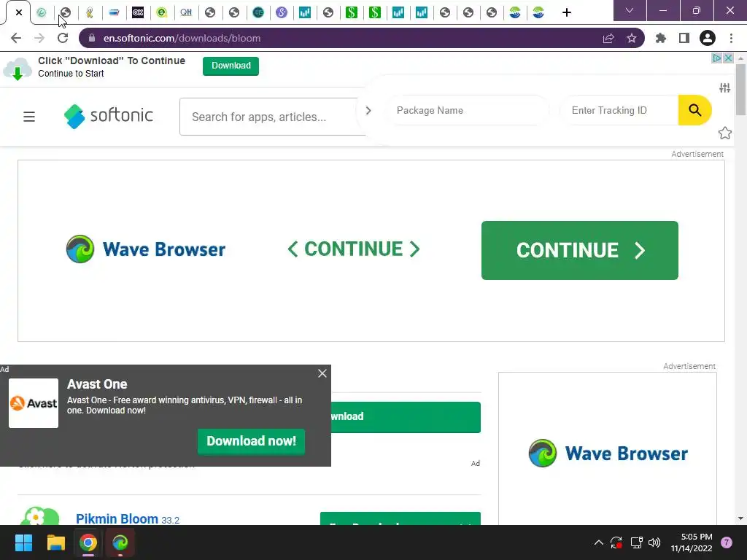Open the sliders settings icon
The height and width of the screenshot is (560, 747).
(x=724, y=87)
